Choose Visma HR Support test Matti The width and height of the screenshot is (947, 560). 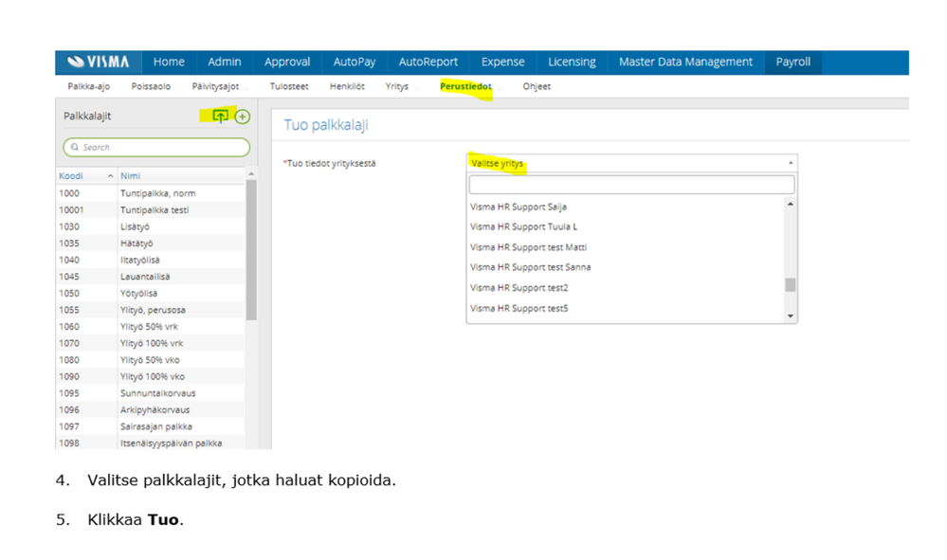tap(626, 247)
